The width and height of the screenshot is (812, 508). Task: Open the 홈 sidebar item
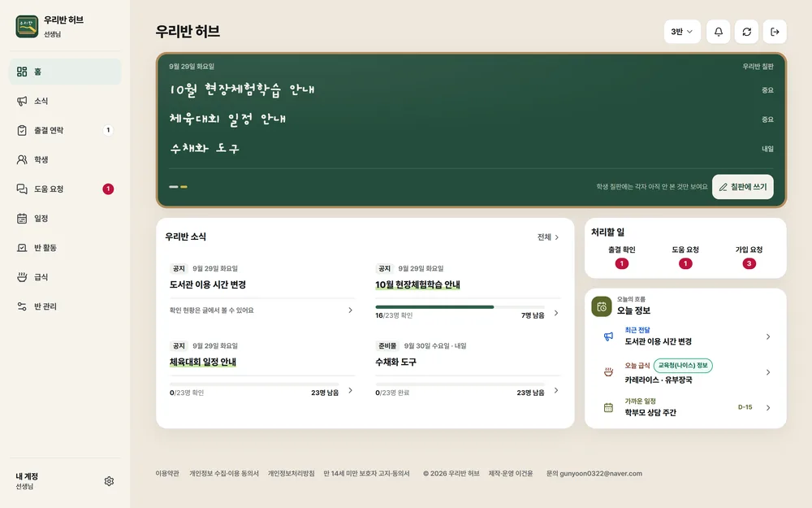coord(65,72)
